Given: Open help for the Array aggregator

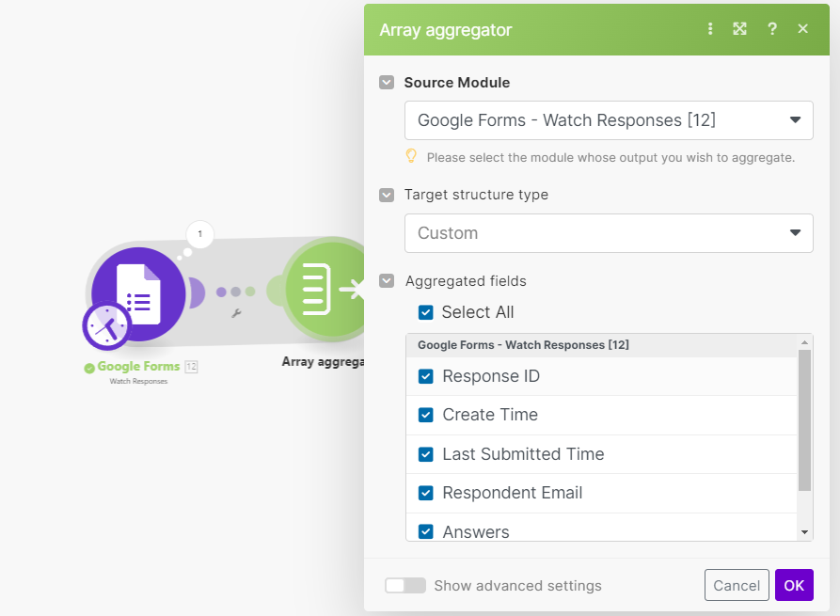Looking at the screenshot, I should (772, 29).
